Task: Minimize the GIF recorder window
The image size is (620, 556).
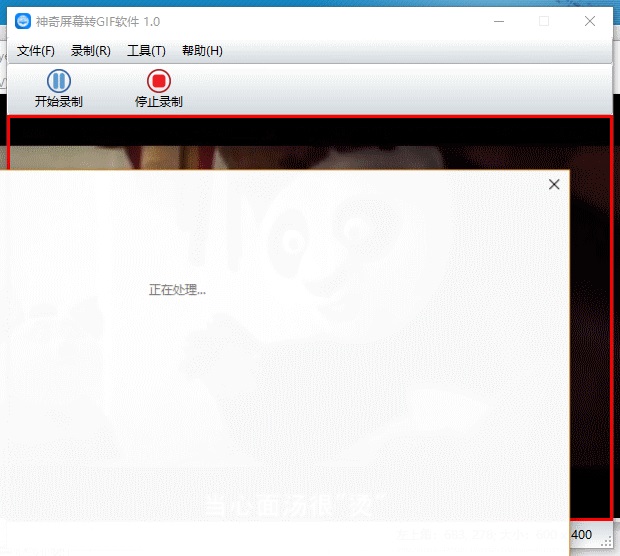Action: [x=498, y=21]
